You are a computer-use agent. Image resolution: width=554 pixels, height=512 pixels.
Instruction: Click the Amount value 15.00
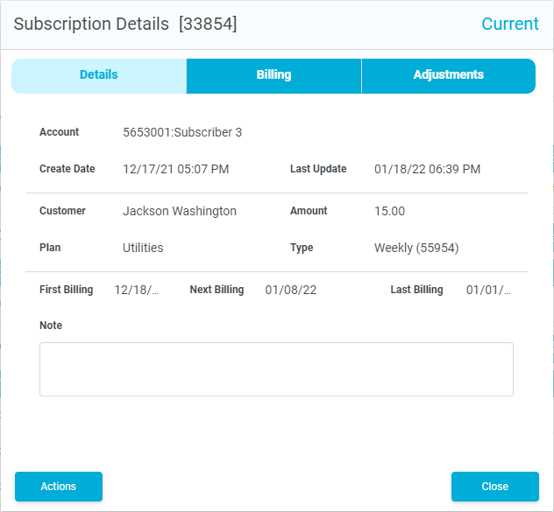[389, 211]
